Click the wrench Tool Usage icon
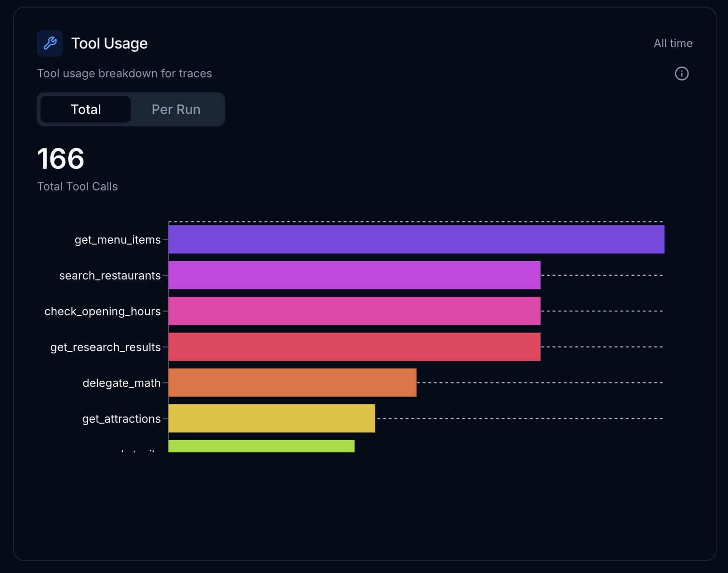This screenshot has height=573, width=728. point(50,43)
